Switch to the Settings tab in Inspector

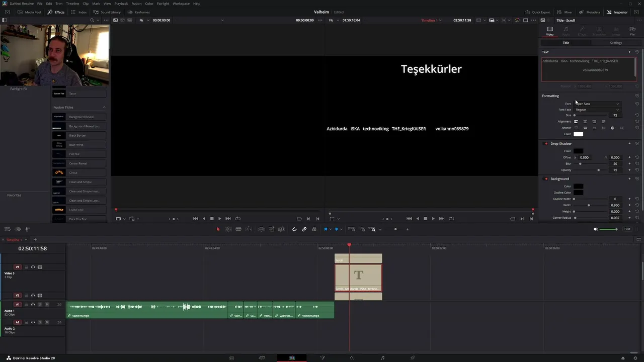coord(616,43)
